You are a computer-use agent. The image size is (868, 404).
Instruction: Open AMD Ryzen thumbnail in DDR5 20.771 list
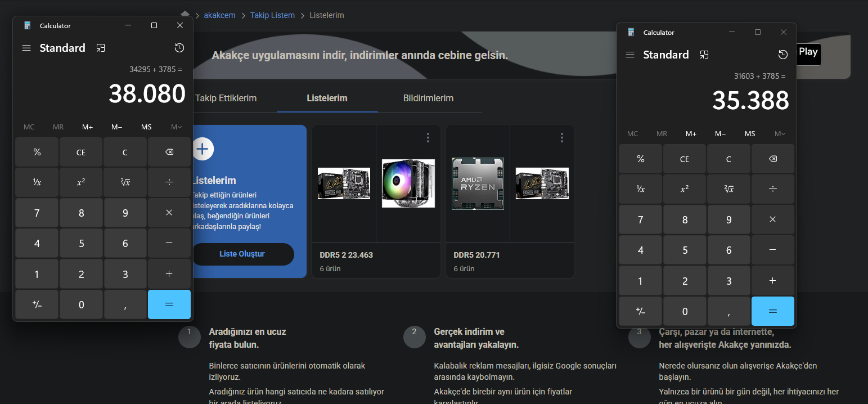pyautogui.click(x=478, y=183)
